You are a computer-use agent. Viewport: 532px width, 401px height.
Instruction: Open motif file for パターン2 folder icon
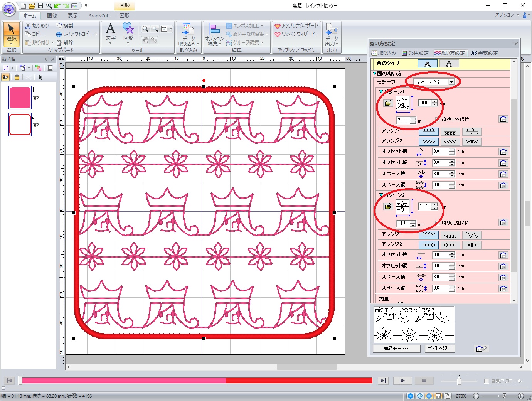[x=388, y=206]
